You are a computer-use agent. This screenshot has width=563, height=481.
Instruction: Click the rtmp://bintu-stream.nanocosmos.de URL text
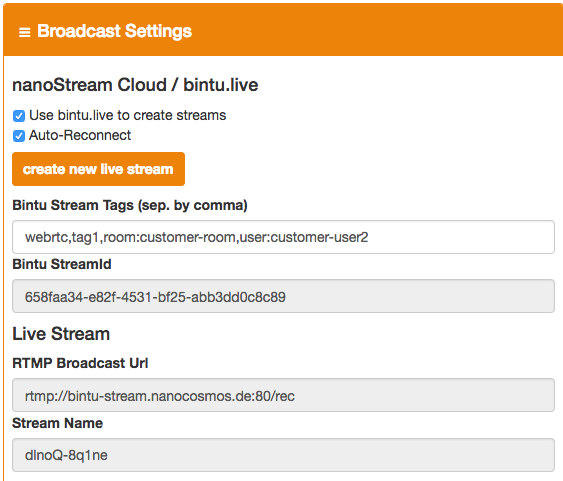136,396
